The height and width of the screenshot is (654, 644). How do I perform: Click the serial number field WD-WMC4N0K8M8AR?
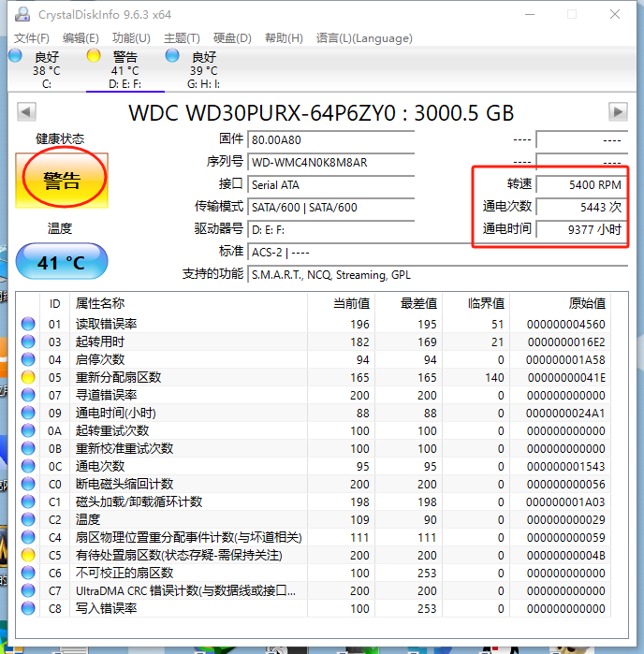pyautogui.click(x=330, y=162)
